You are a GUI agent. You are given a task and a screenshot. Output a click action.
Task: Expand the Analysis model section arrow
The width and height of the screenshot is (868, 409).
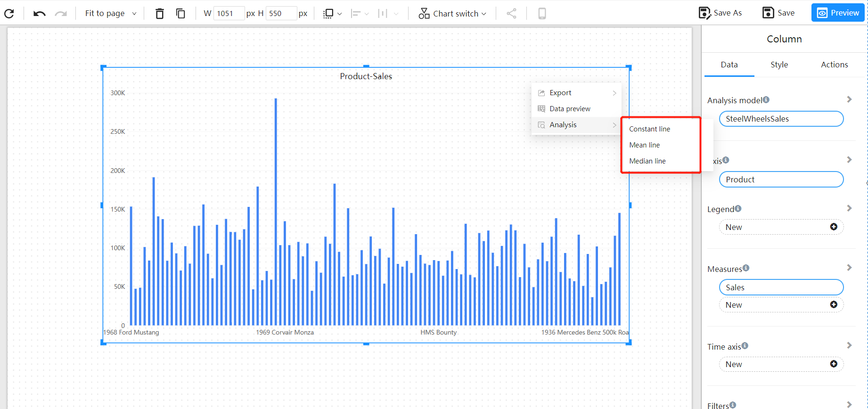[x=849, y=99]
